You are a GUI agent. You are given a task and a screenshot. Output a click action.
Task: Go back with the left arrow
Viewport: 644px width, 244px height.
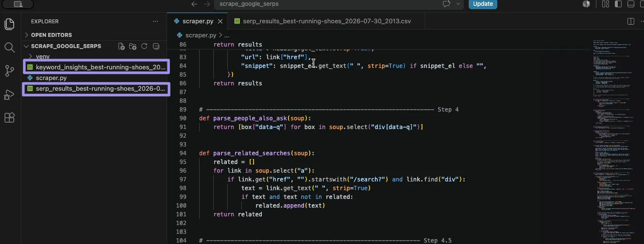[194, 4]
